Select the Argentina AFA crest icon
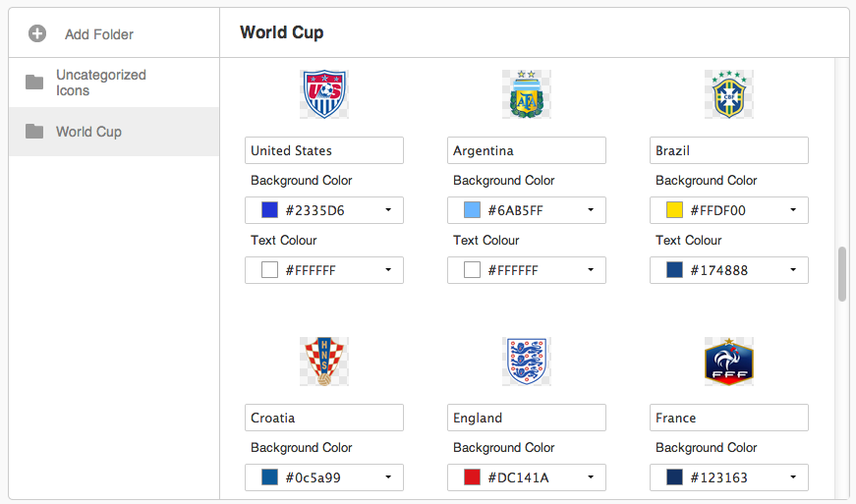This screenshot has width=856, height=504. 526,93
